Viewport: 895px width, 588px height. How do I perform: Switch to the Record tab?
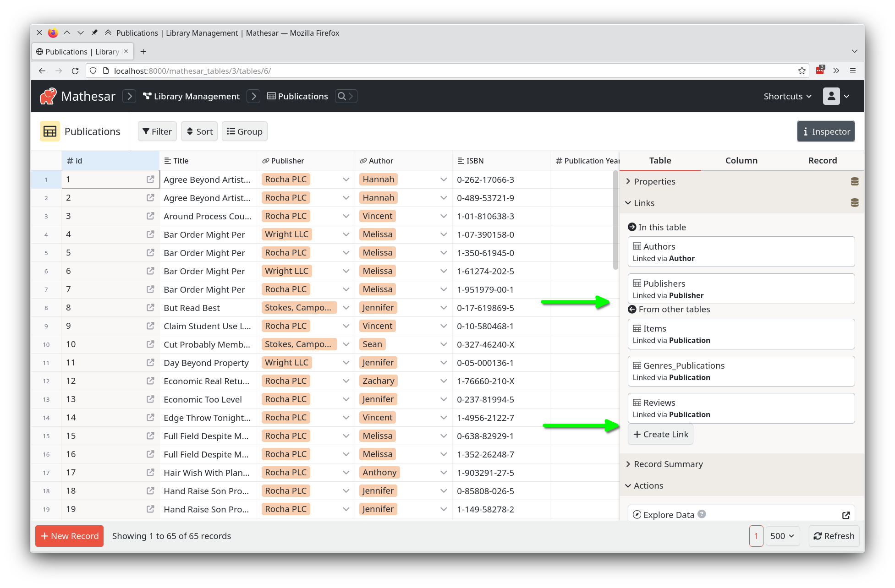click(x=823, y=160)
